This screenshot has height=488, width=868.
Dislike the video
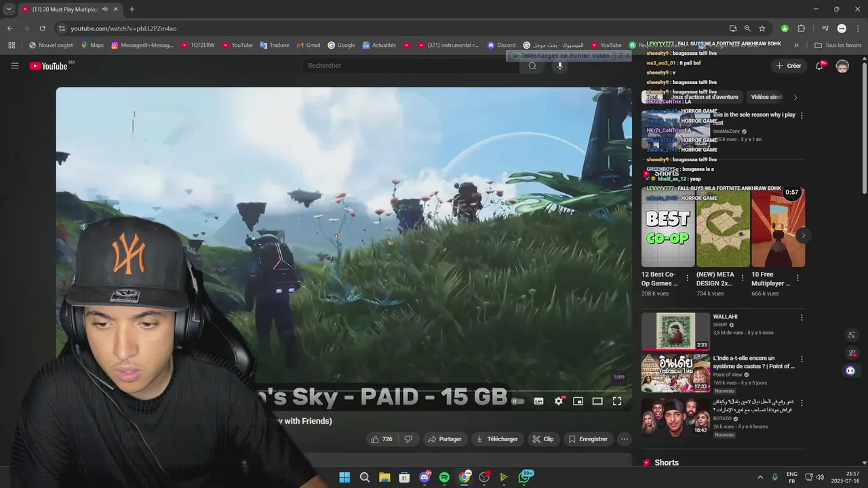coord(408,439)
